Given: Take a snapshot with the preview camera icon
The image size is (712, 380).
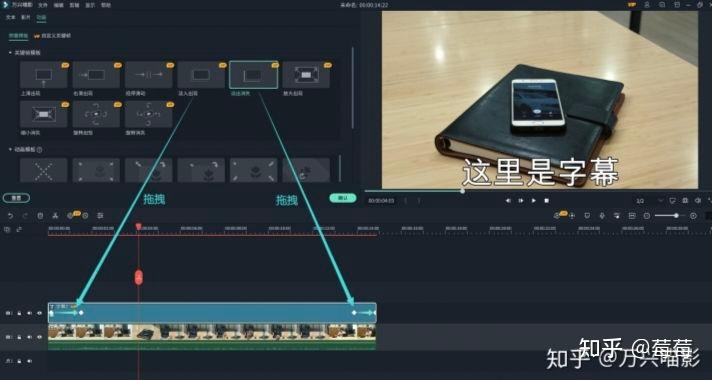Looking at the screenshot, I should [x=685, y=200].
